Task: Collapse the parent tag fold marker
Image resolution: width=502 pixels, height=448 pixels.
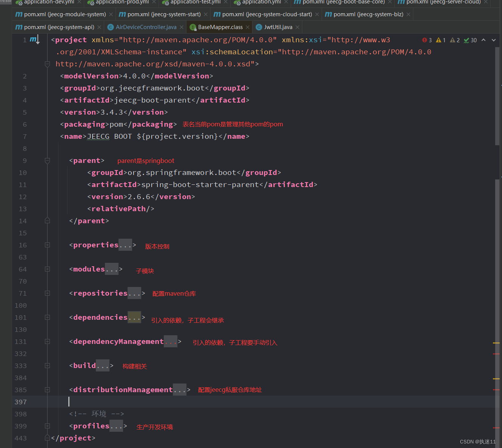Action: tap(47, 161)
